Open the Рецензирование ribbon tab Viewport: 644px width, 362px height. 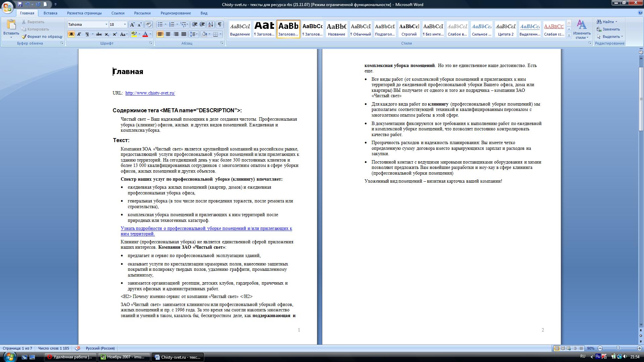click(175, 13)
